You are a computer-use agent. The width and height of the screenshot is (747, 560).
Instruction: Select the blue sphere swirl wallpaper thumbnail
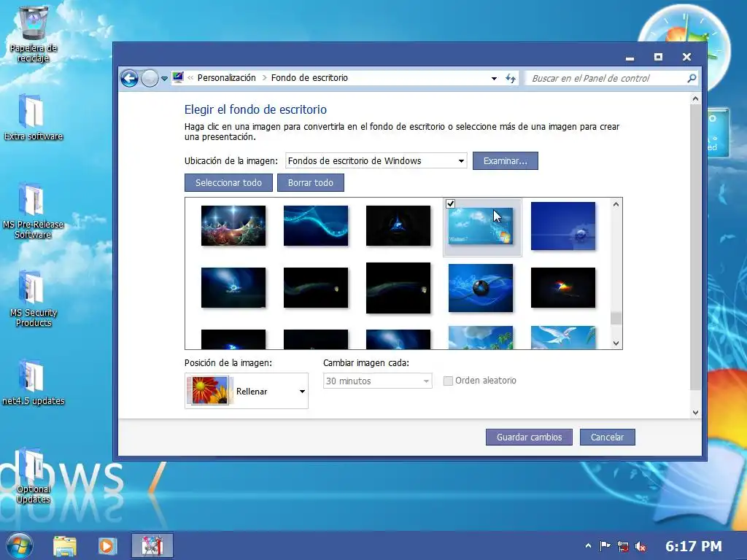pos(481,288)
